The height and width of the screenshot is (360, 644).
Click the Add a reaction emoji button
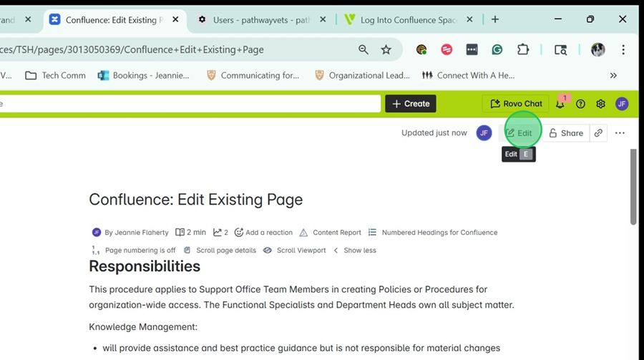(263, 233)
